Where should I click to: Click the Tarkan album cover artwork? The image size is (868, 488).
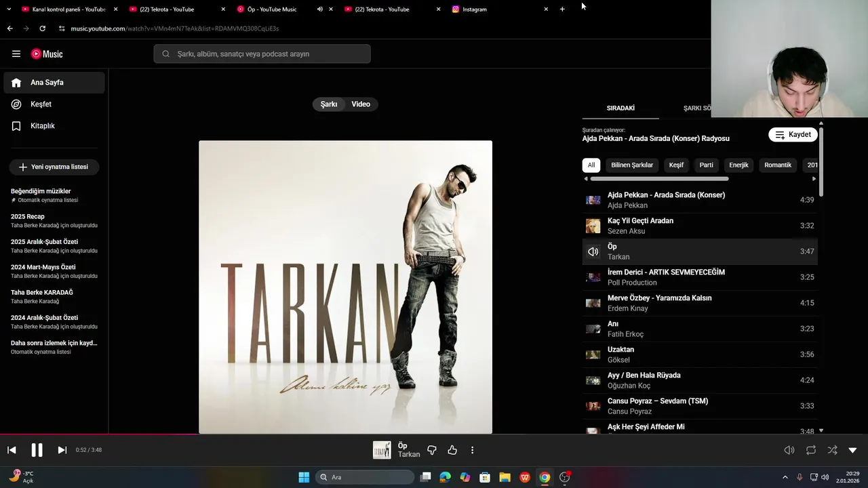pos(345,287)
